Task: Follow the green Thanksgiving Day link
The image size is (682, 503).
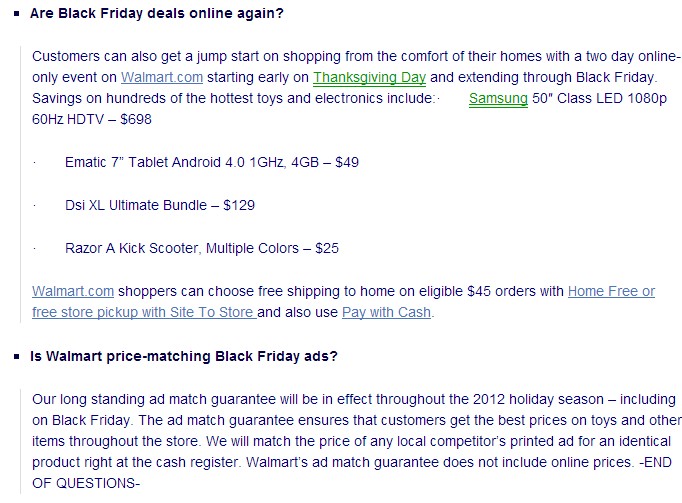Action: pos(369,77)
